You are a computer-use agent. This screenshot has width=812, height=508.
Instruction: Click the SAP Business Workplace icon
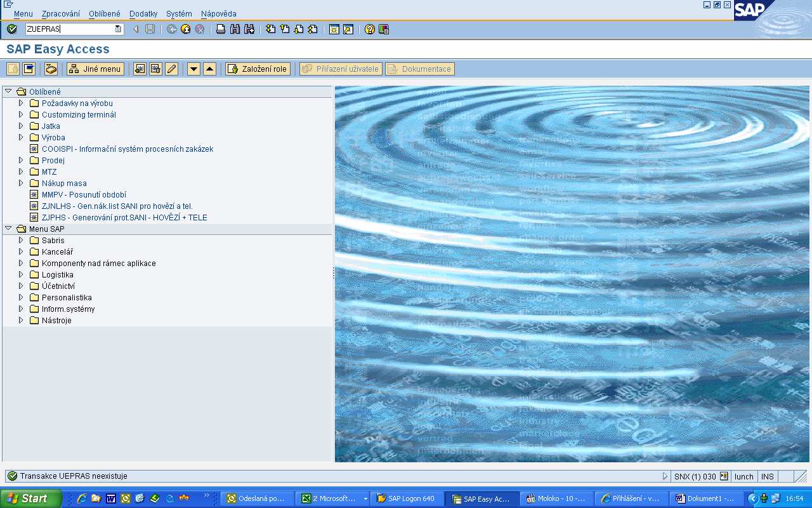(x=51, y=69)
